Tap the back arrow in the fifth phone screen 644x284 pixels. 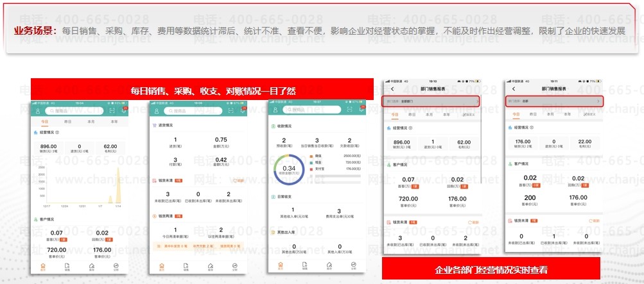tap(514, 89)
